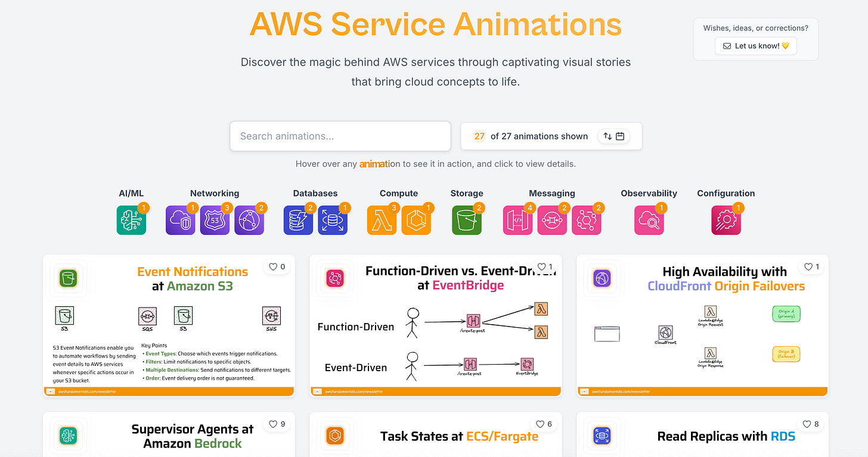
Task: Filter by the Route 53 icon
Action: pos(215,220)
